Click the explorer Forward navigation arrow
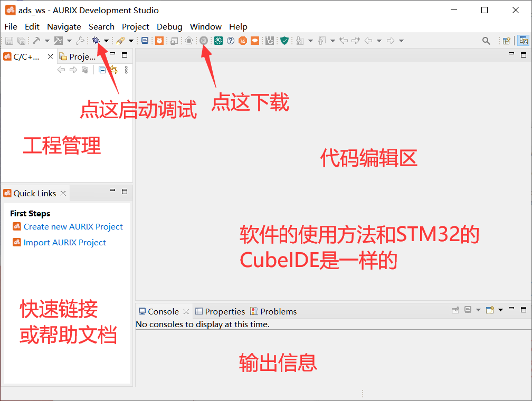The width and height of the screenshot is (532, 401). pos(73,70)
